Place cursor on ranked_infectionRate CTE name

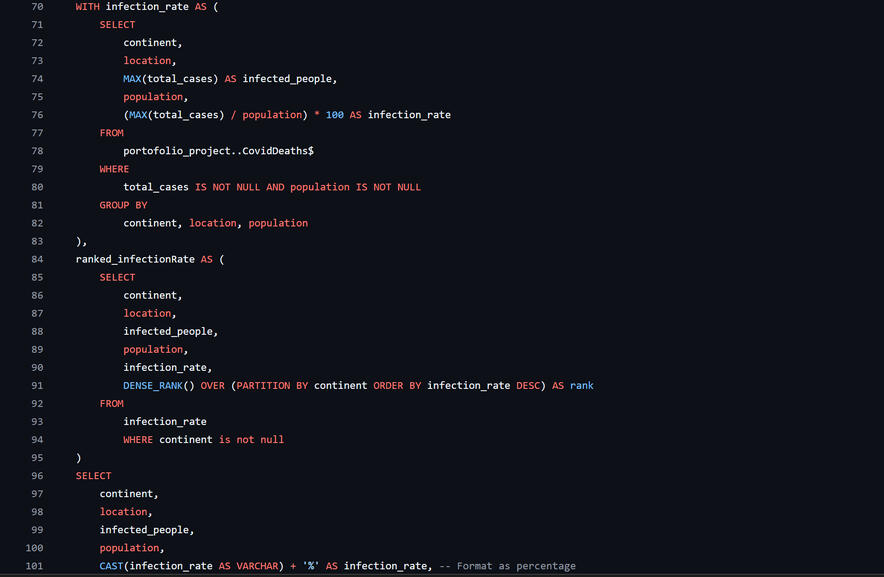point(135,259)
